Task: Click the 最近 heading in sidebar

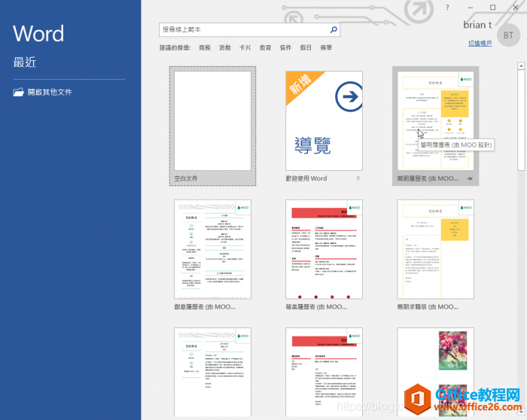Action: pyautogui.click(x=25, y=62)
